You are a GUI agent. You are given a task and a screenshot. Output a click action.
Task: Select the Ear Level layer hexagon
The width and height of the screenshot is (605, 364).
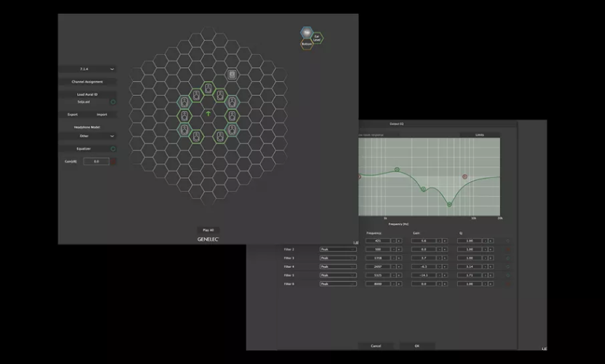click(x=317, y=38)
